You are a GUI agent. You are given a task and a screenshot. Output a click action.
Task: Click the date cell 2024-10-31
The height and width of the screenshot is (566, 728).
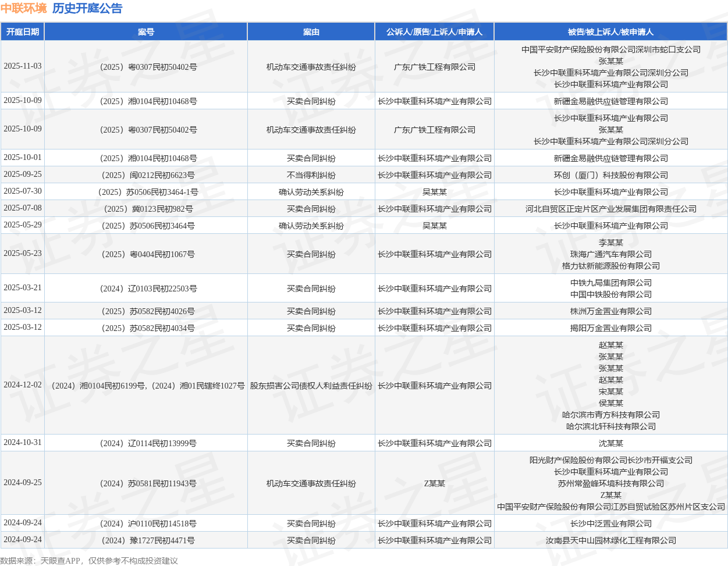click(x=23, y=443)
